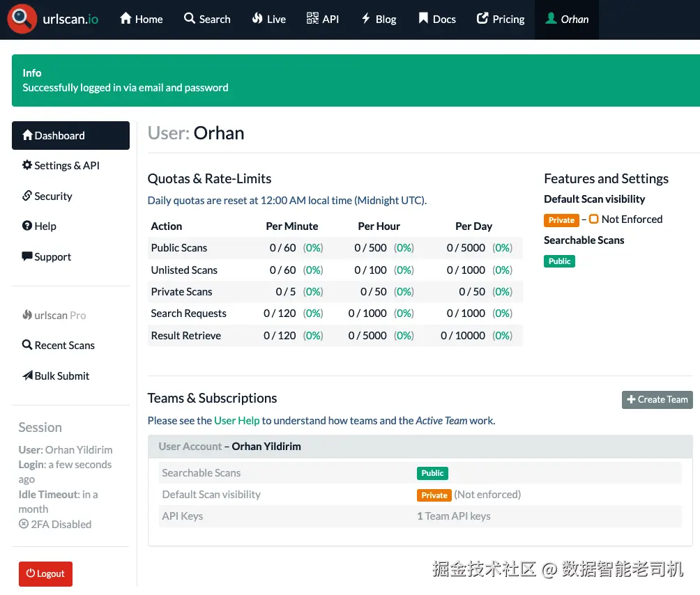700x595 pixels.
Task: Select Dashboard in the sidebar
Action: (x=70, y=136)
